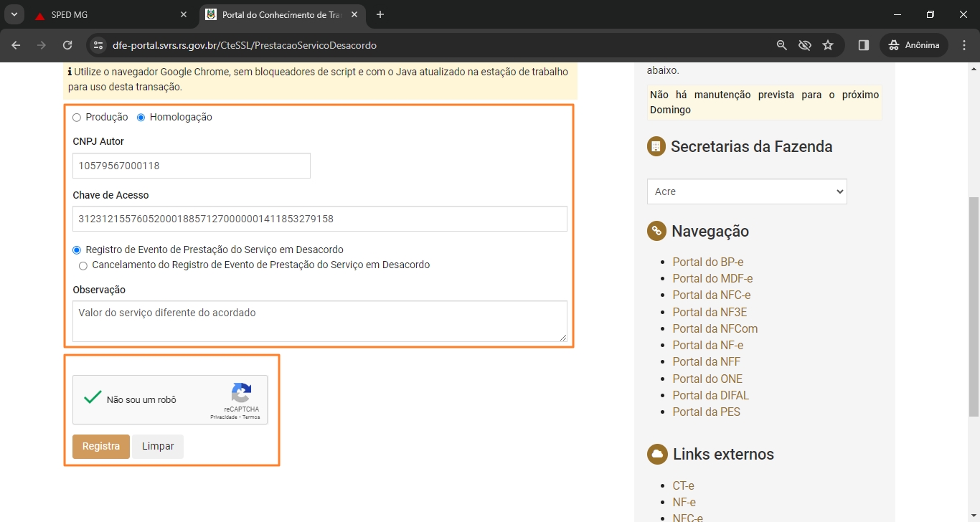Bookmark this page with the star
Image resolution: width=980 pixels, height=522 pixels.
[828, 45]
